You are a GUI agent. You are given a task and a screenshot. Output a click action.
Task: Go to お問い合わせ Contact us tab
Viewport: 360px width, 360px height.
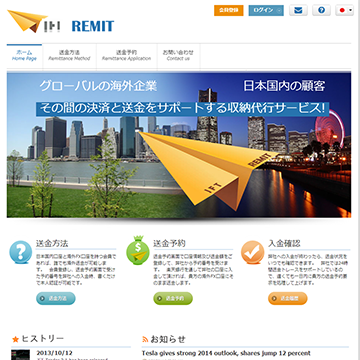[178, 56]
